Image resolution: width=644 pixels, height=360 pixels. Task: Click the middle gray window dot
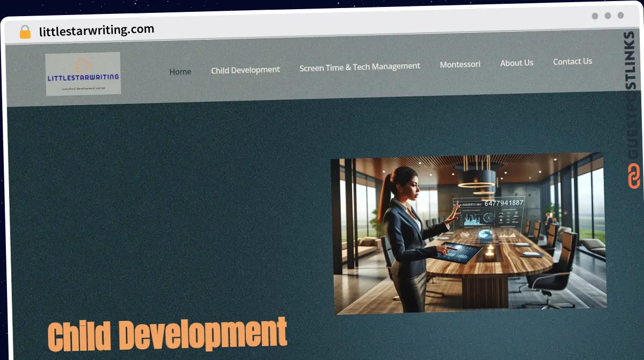(x=608, y=16)
